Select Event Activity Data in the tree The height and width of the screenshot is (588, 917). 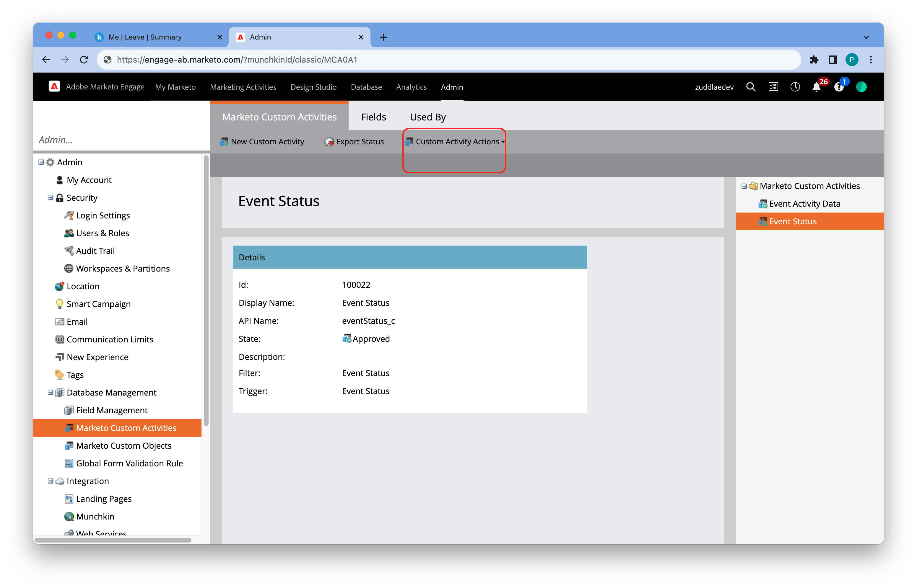click(804, 204)
